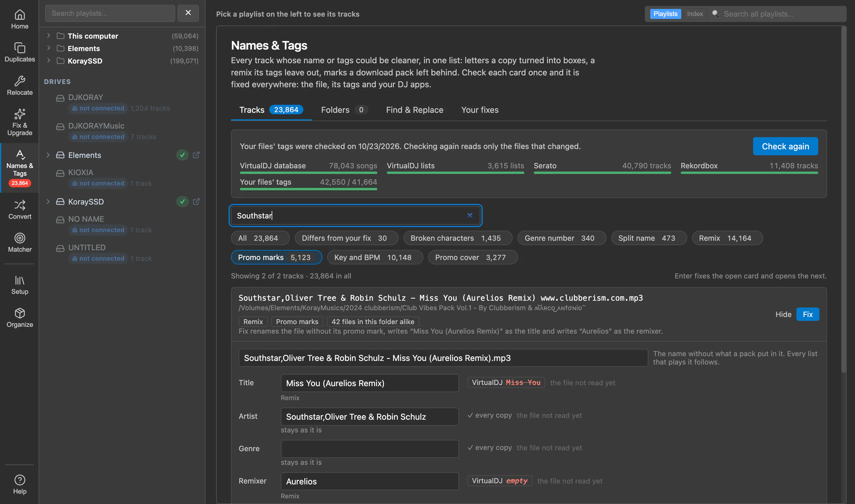The image size is (855, 504).
Task: Open the Home sidebar section
Action: (x=20, y=19)
